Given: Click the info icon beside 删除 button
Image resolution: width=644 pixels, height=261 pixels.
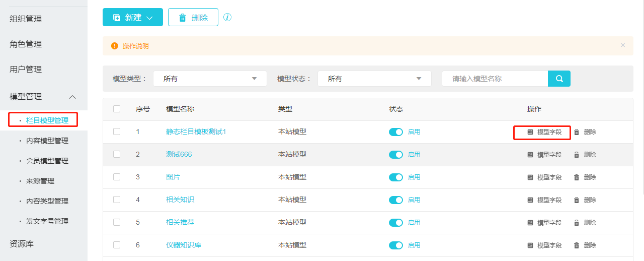Looking at the screenshot, I should [x=227, y=17].
